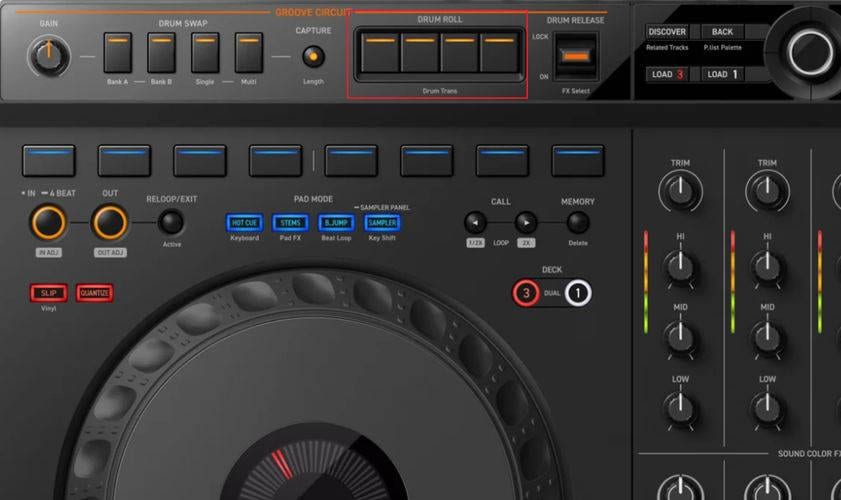Toggle the QUANTIZE button
The height and width of the screenshot is (500, 841).
95,293
